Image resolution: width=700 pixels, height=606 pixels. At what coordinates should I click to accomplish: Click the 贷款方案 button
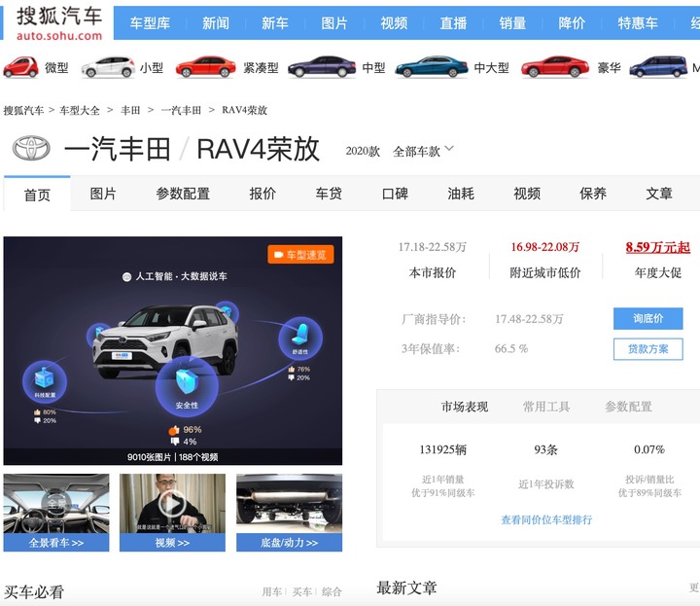[647, 349]
